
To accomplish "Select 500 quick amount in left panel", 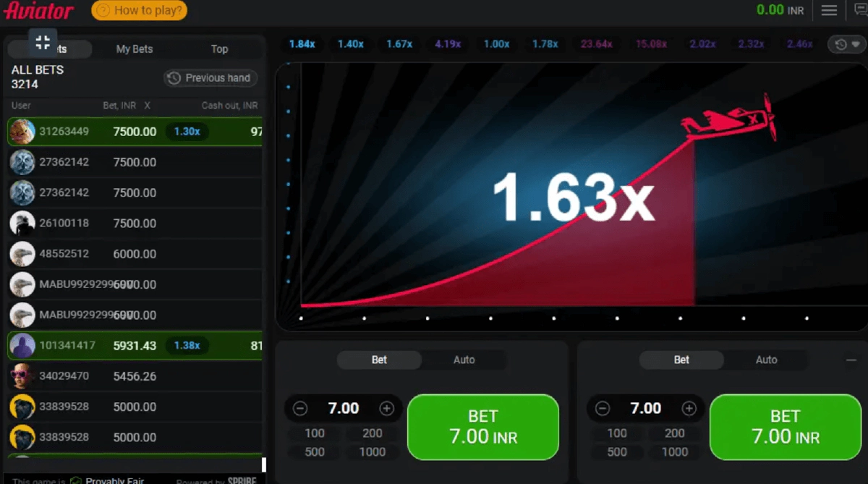I will pos(315,451).
